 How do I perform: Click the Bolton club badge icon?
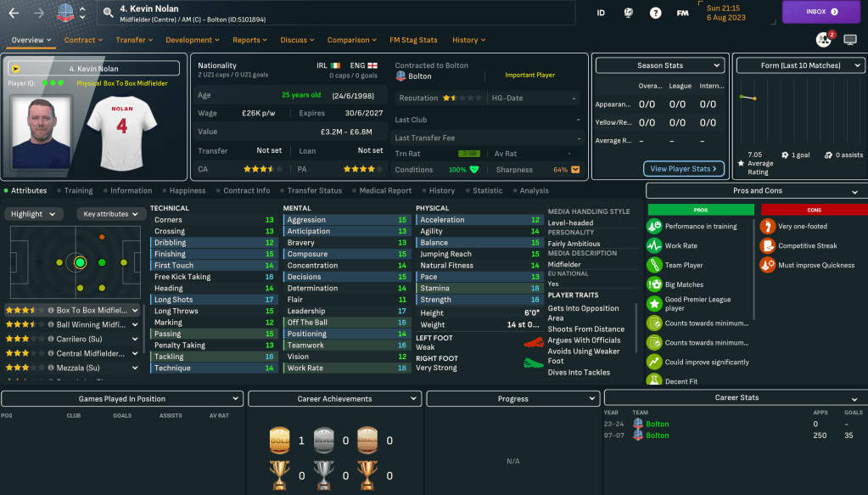point(64,13)
